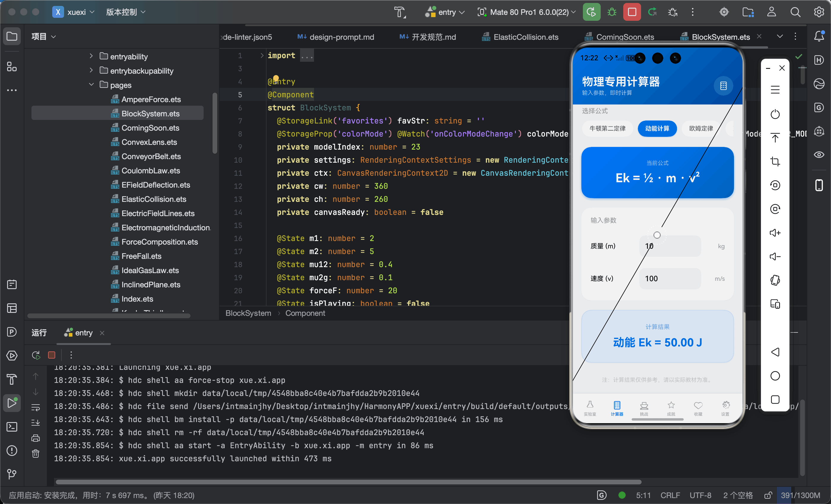The image size is (831, 504).
Task: Rotate the emulator screen icon
Action: click(x=775, y=280)
